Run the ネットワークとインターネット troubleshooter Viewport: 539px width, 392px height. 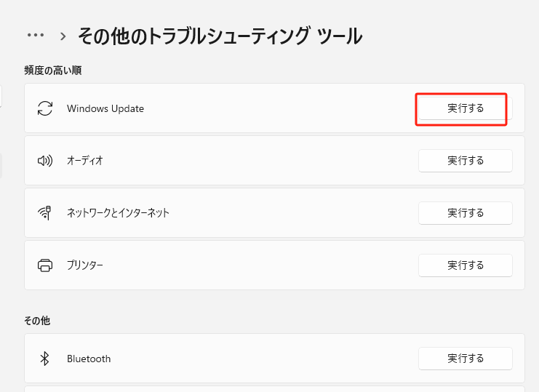pos(466,213)
